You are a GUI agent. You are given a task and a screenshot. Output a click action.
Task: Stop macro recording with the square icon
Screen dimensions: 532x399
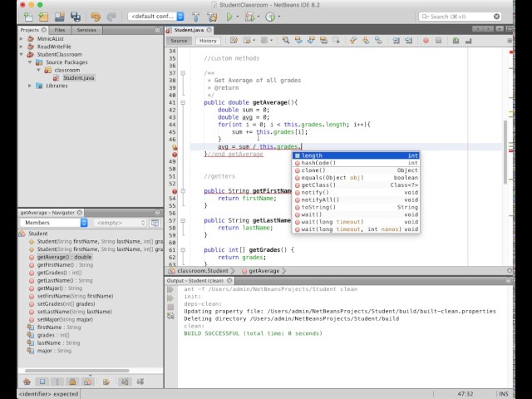tap(438, 41)
